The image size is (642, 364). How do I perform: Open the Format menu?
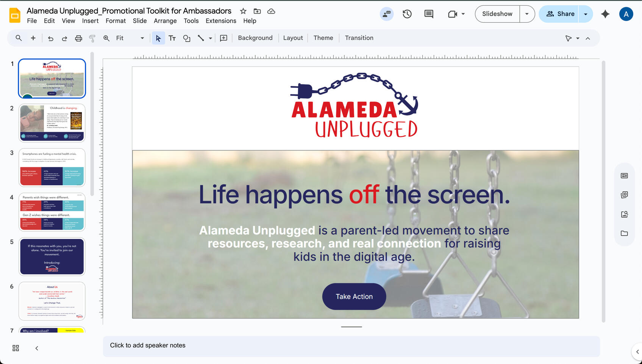point(116,21)
